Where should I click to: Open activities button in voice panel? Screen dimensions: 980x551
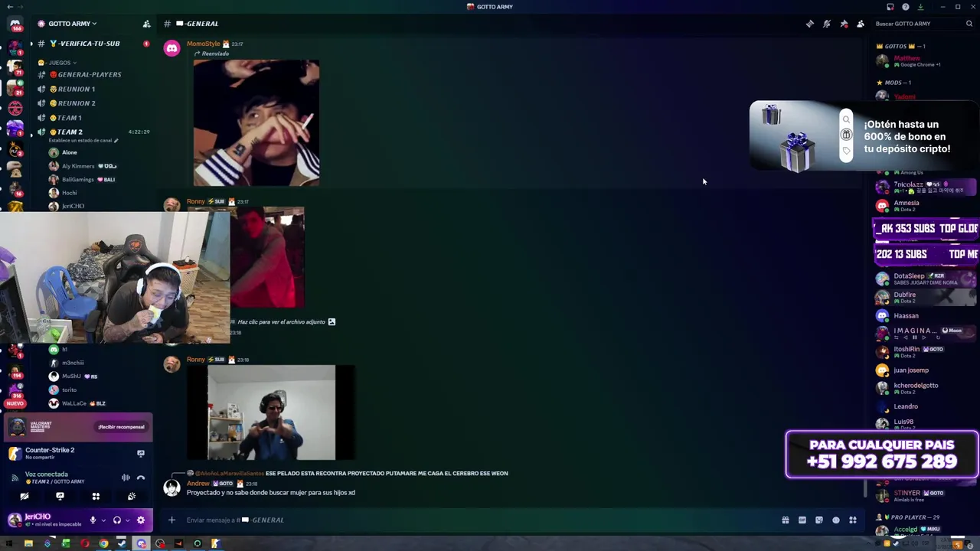coord(96,496)
